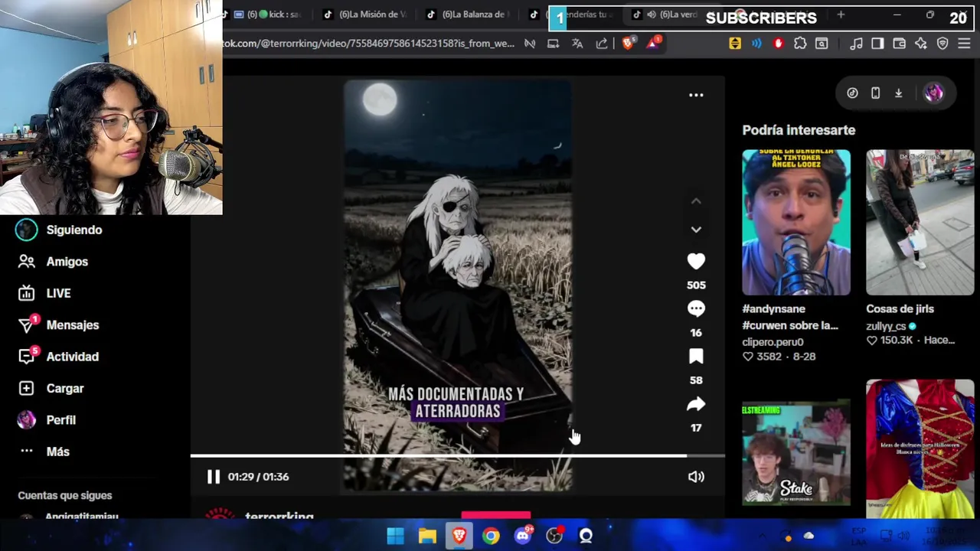The image size is (980, 551).
Task: Open Cargar upload page
Action: [x=64, y=389]
